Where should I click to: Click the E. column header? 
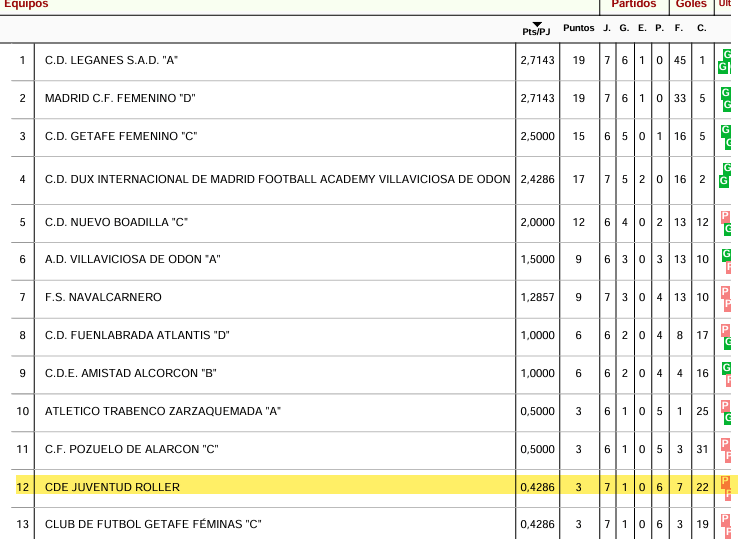[642, 28]
